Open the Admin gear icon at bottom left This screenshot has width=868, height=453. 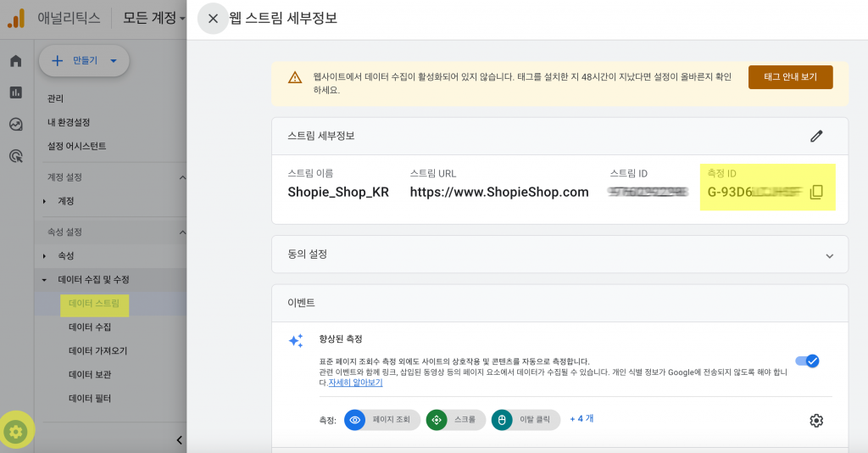16,431
